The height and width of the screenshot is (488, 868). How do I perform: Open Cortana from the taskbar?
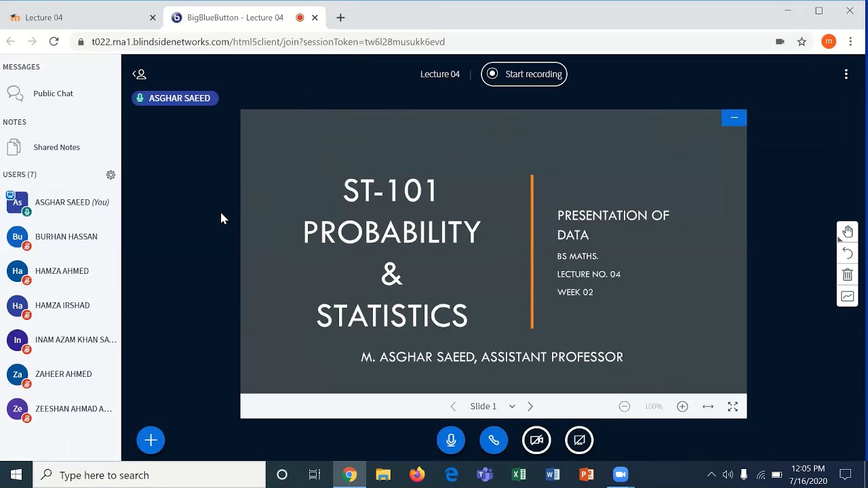pyautogui.click(x=282, y=474)
